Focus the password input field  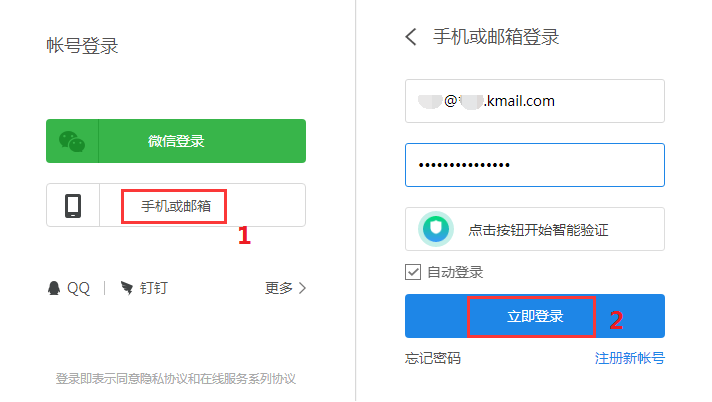pos(535,165)
